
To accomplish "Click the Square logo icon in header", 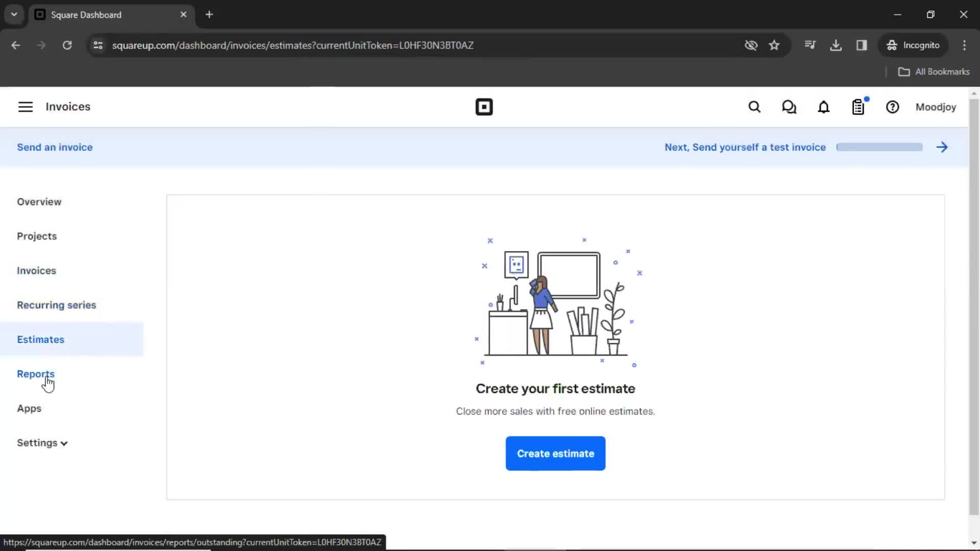I will tap(484, 107).
